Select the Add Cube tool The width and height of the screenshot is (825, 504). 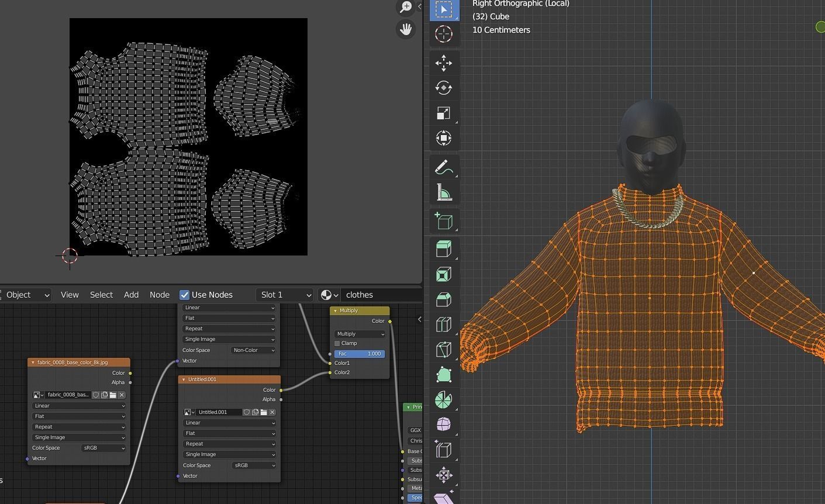coord(444,222)
